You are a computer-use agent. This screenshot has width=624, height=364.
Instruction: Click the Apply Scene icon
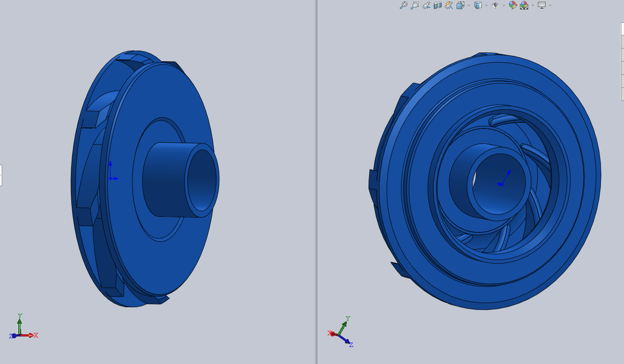(524, 5)
